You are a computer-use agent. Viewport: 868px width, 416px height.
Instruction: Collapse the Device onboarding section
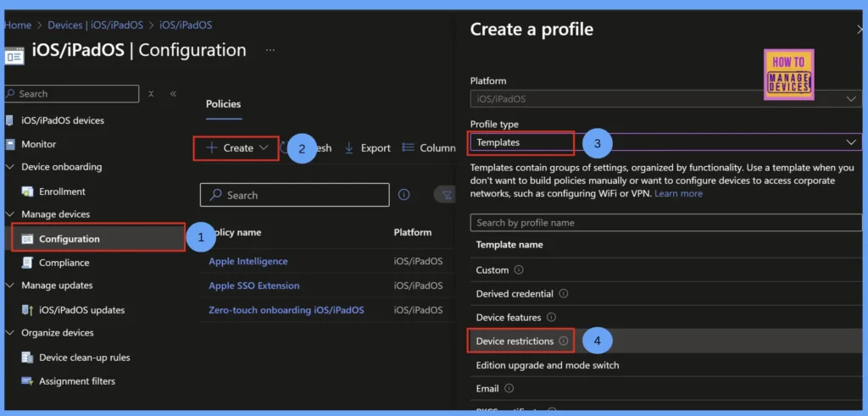click(x=9, y=167)
